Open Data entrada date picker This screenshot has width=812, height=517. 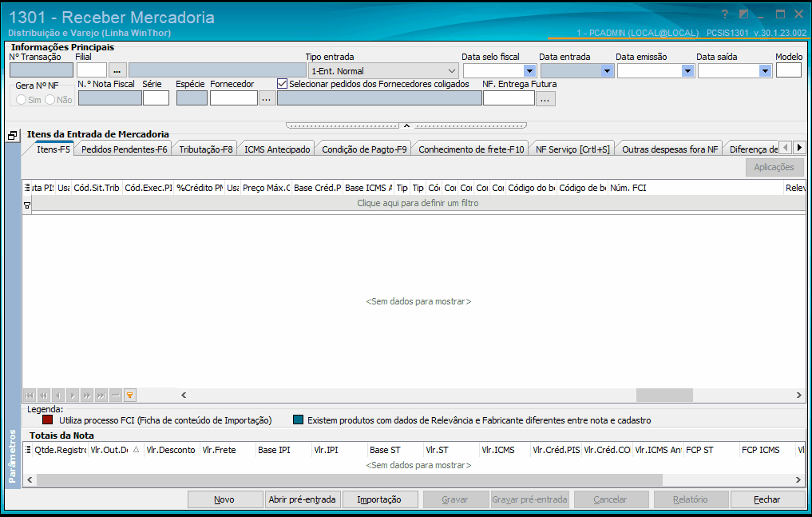(x=607, y=71)
